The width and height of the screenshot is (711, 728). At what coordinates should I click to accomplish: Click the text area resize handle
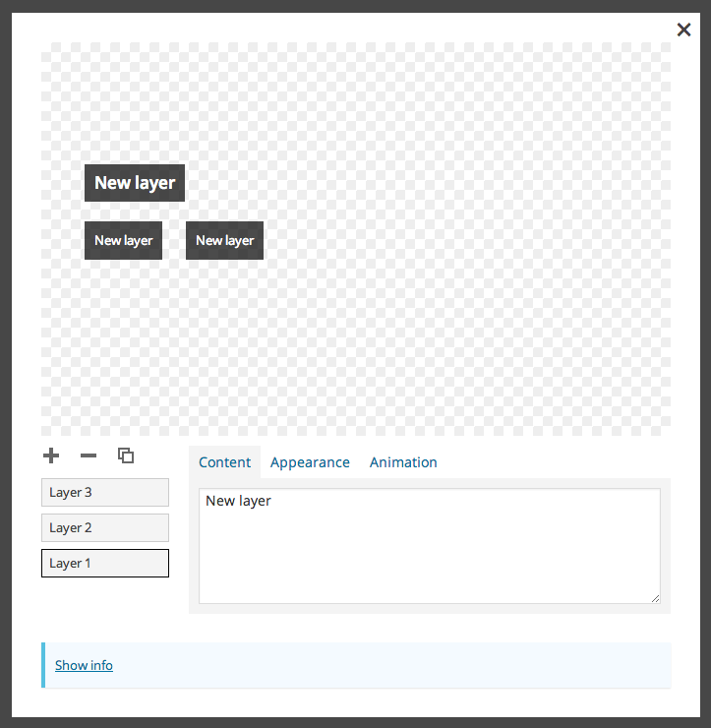[655, 599]
